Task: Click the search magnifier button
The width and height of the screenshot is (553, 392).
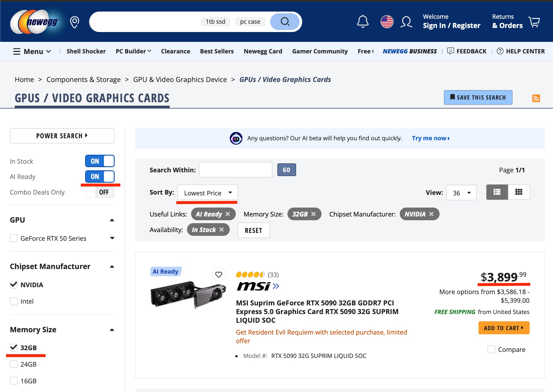Action: coord(285,22)
